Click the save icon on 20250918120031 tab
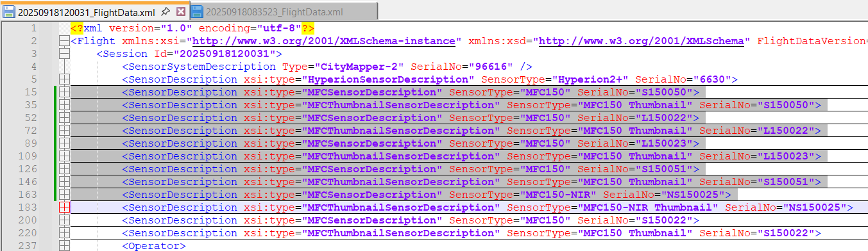The width and height of the screenshot is (868, 251). 10,12
